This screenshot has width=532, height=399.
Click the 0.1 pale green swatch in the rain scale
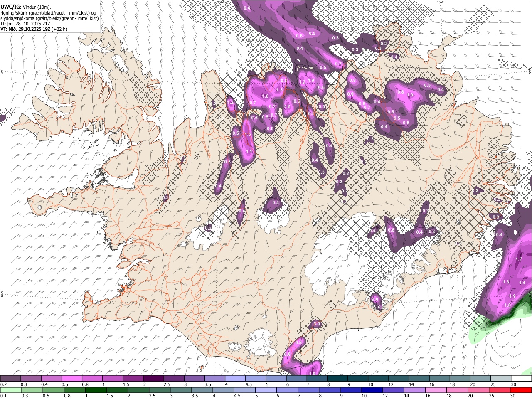tap(11, 390)
